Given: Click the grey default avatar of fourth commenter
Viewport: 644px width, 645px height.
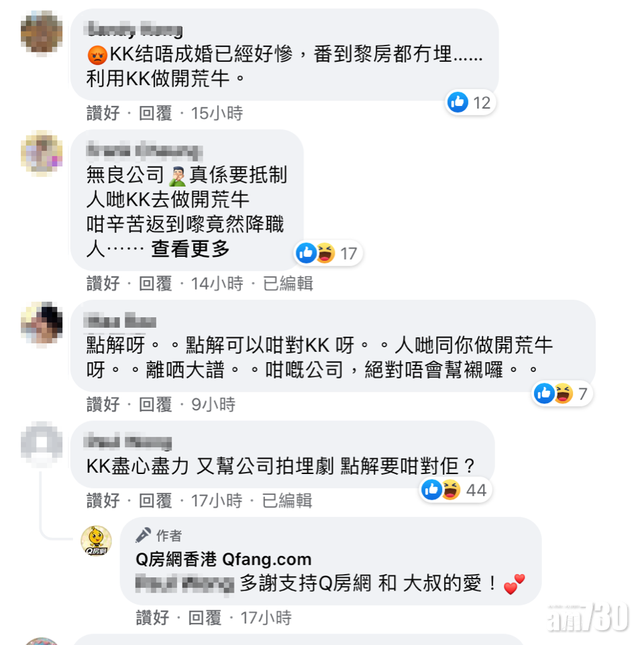Looking at the screenshot, I should (42, 443).
